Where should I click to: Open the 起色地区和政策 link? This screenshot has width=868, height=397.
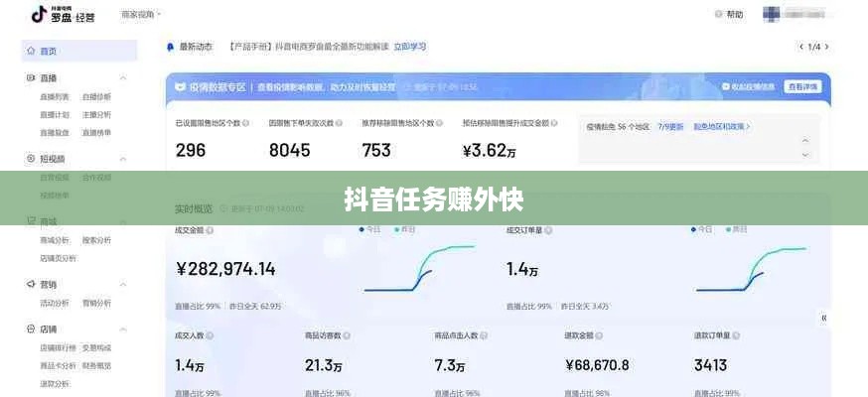tap(722, 127)
